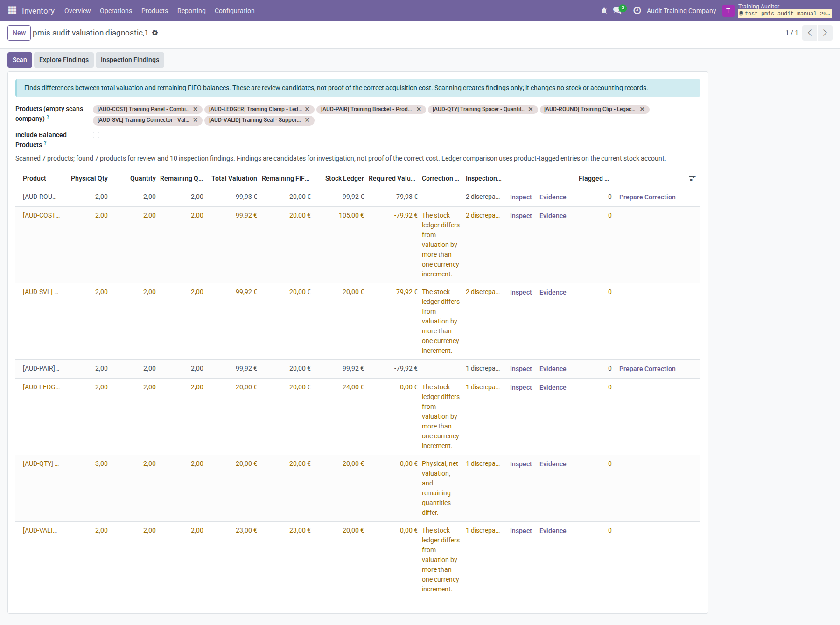
Task: Toggle Include Balanced Products checkbox
Action: (96, 135)
